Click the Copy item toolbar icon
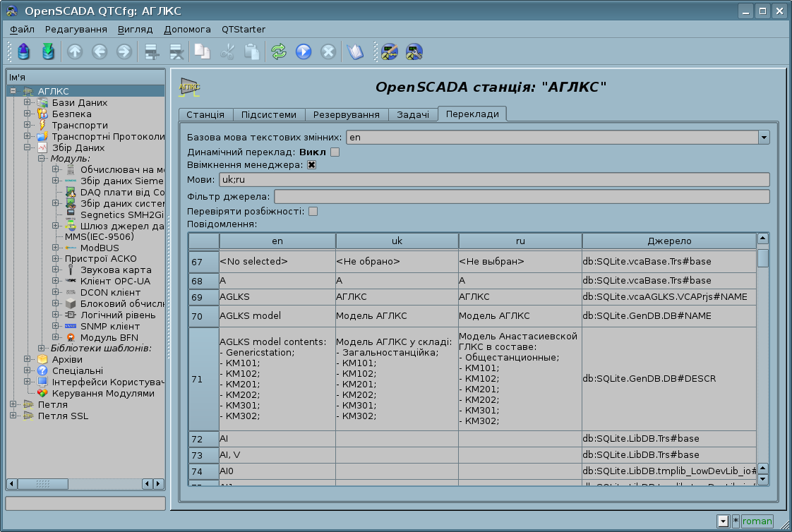 click(202, 52)
